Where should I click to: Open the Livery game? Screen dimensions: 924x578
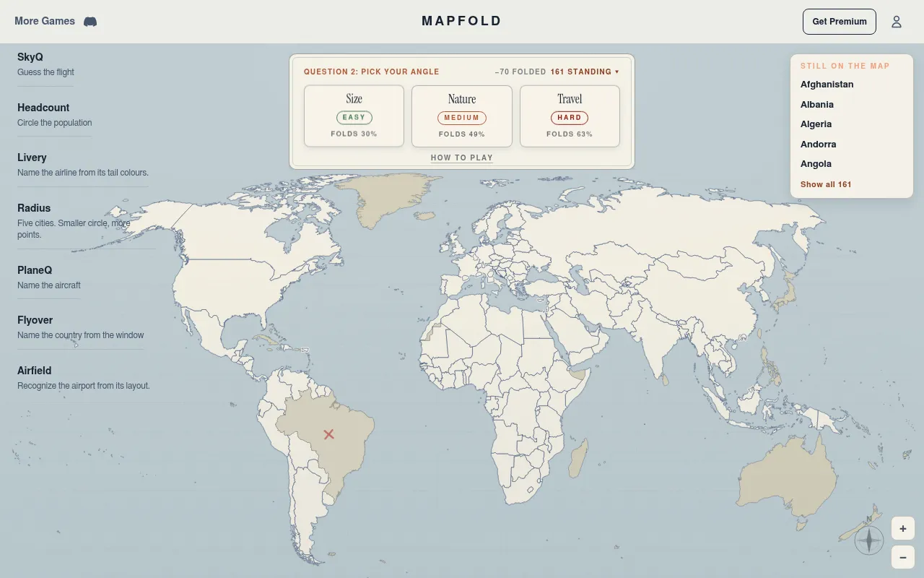click(83, 165)
